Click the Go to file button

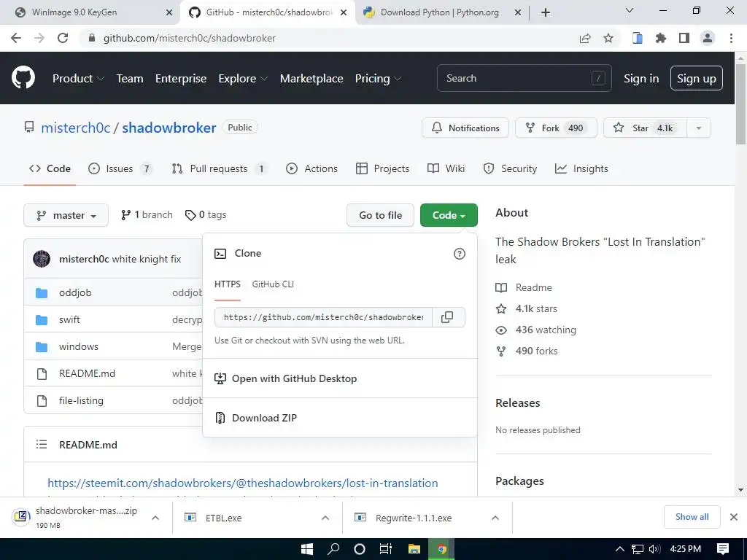click(x=380, y=215)
